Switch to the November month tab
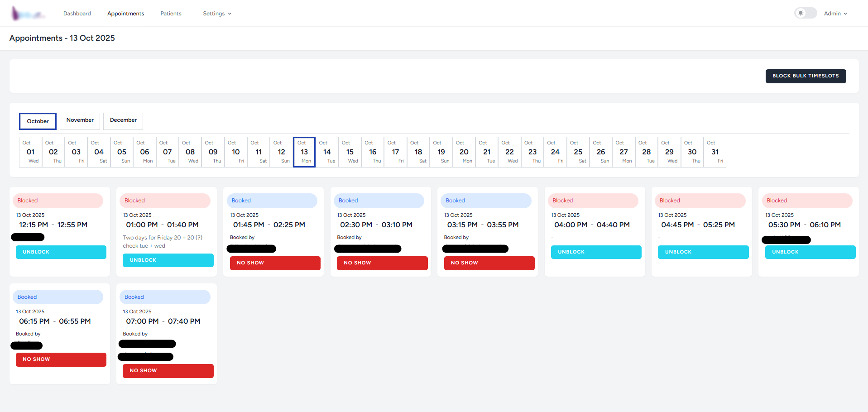The image size is (868, 412). pos(80,120)
